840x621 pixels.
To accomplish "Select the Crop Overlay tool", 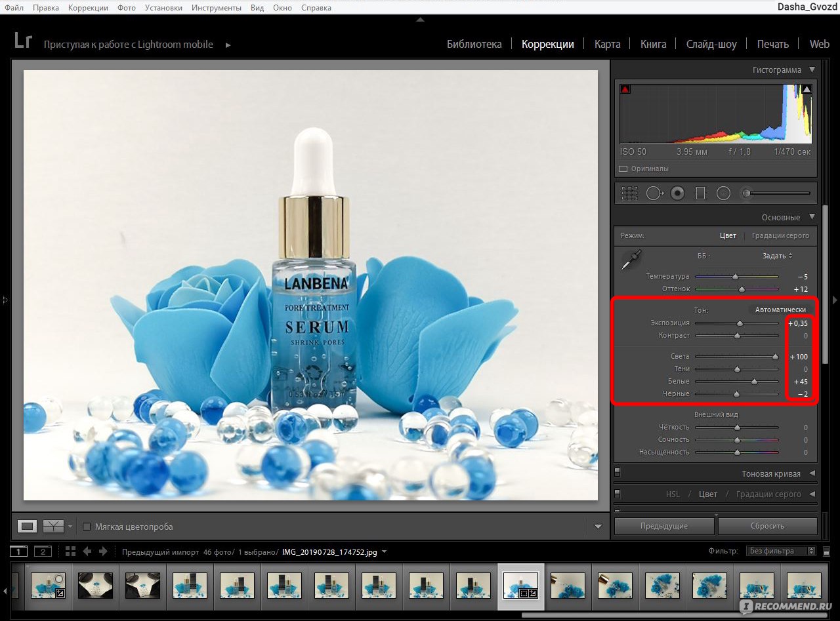I will [629, 193].
